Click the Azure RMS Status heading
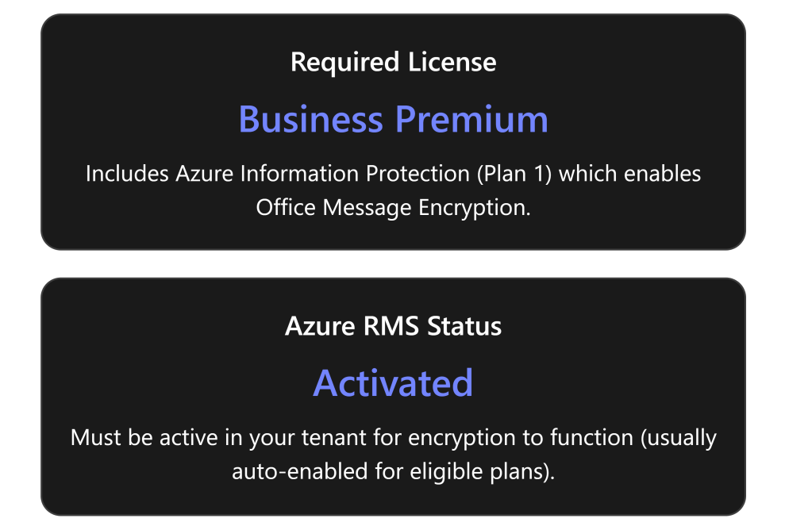 pos(393,326)
